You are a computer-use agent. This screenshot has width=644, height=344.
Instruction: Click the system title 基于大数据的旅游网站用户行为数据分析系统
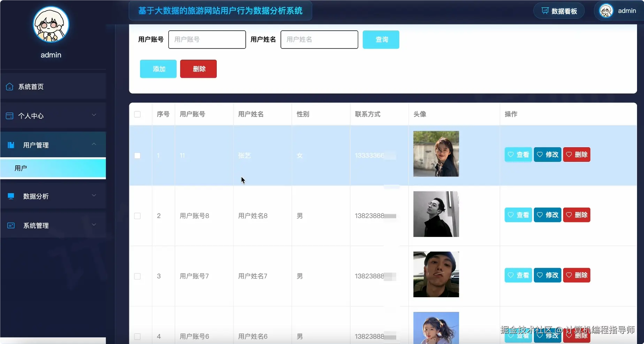click(220, 11)
